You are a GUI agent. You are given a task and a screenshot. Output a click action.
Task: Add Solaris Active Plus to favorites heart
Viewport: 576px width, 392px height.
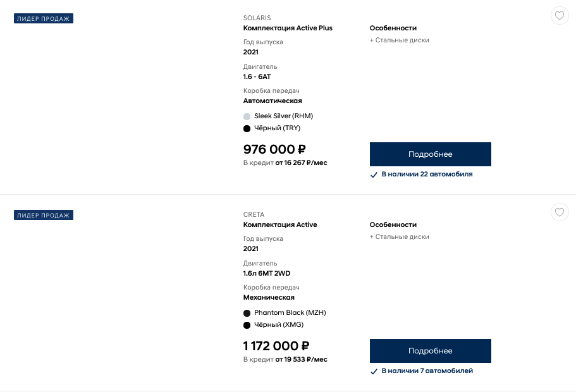click(560, 16)
